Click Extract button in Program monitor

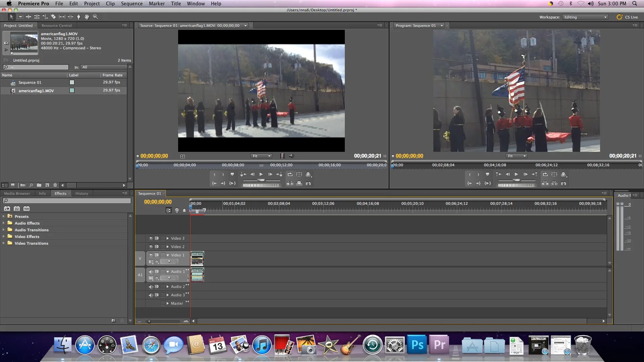(554, 183)
